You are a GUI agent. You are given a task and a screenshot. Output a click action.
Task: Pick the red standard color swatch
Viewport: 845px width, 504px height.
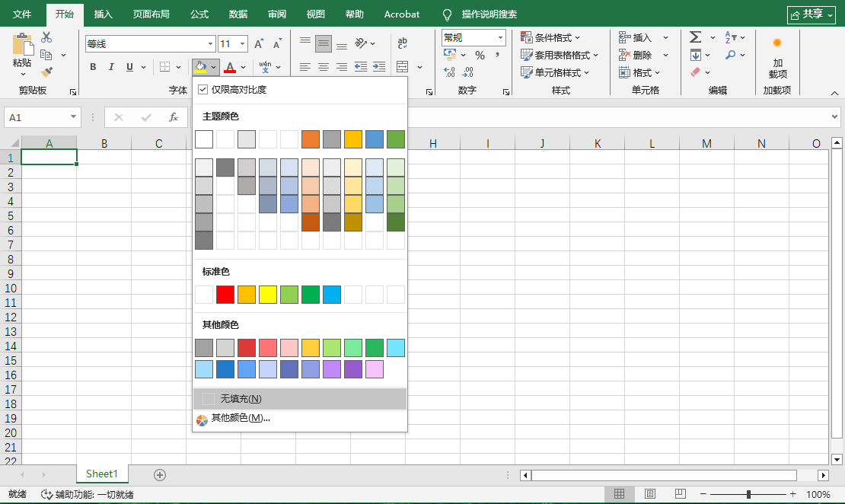225,295
